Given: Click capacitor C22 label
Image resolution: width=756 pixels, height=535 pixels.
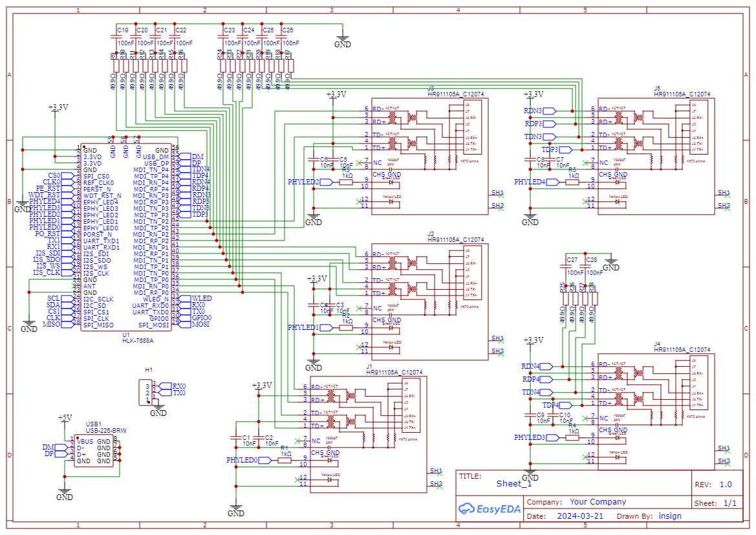Looking at the screenshot, I should (x=181, y=30).
